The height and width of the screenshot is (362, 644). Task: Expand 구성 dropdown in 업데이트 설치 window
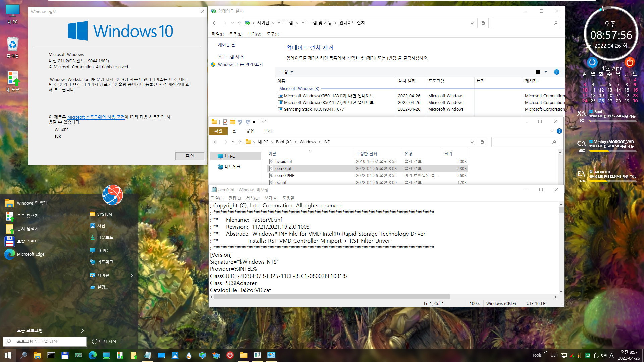286,72
